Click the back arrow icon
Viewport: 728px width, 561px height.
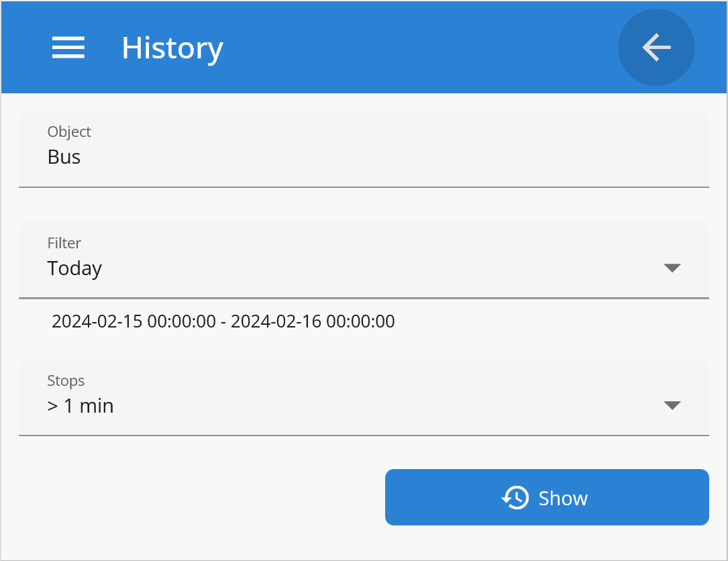[x=656, y=48]
